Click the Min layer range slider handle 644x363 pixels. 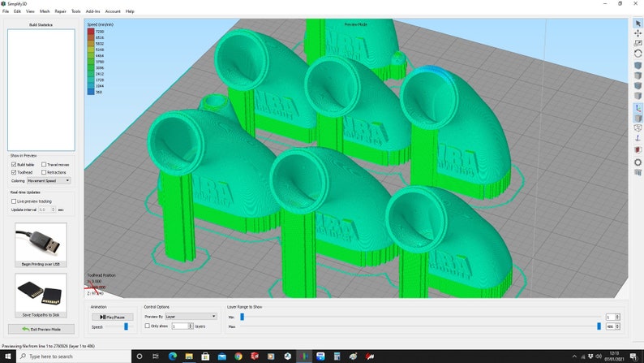[242, 317]
